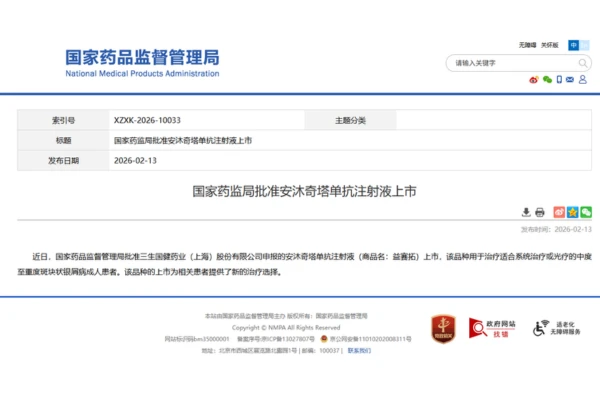Open the user account icon
This screenshot has width=600, height=400.
coord(585,79)
